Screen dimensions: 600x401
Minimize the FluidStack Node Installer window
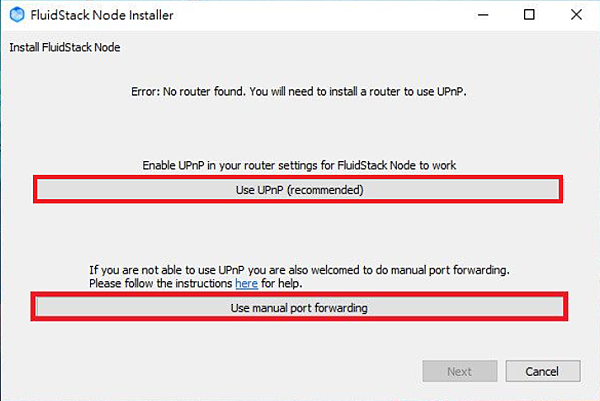[483, 15]
